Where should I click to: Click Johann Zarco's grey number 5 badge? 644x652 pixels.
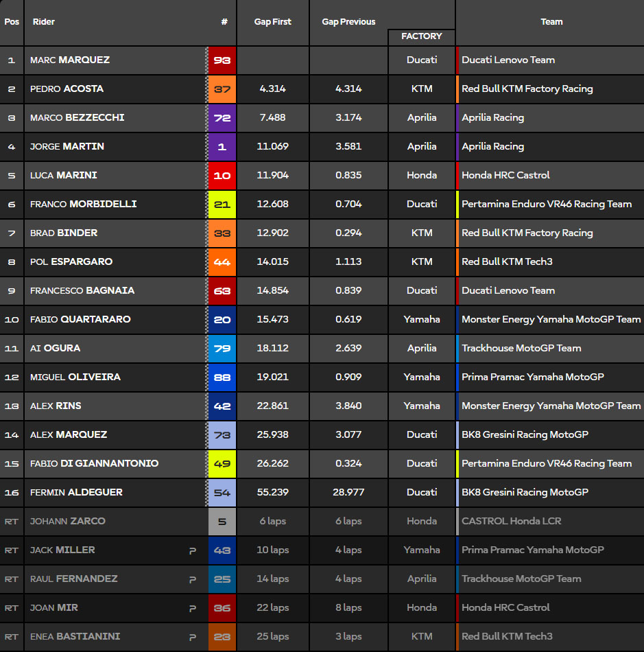[222, 522]
